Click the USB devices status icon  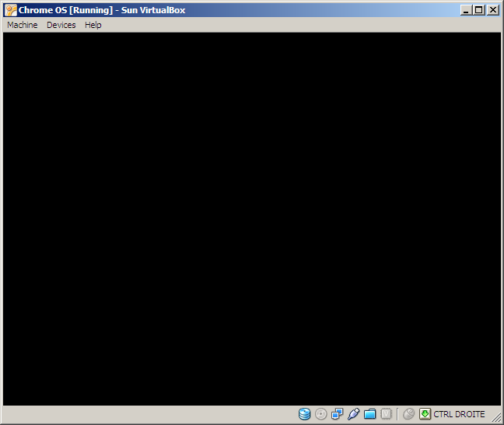(x=354, y=414)
